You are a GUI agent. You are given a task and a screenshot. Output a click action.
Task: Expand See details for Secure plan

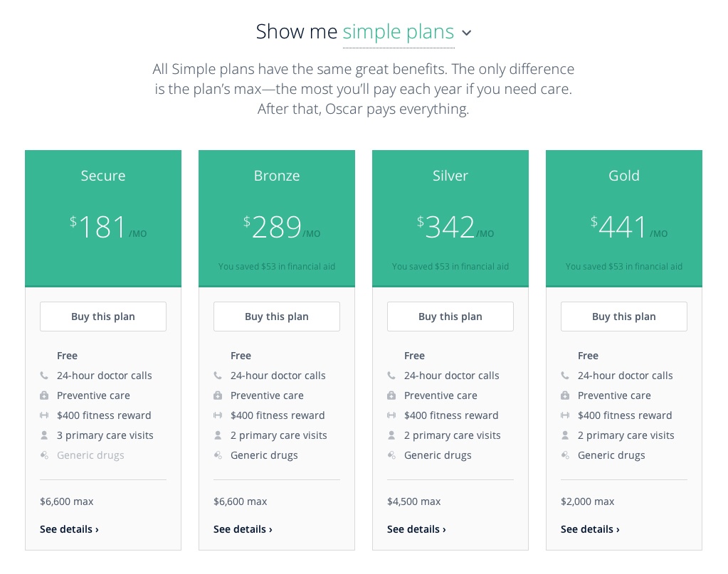[x=69, y=529]
